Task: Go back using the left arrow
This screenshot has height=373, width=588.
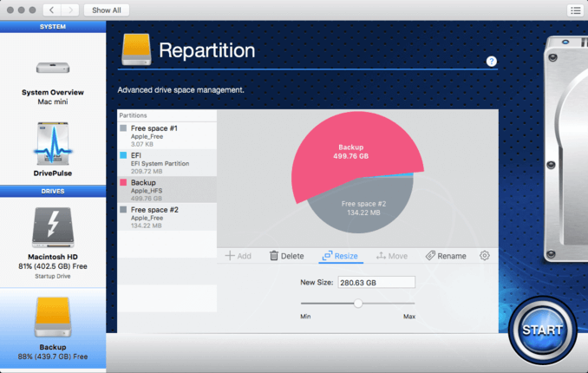Action: (x=51, y=10)
